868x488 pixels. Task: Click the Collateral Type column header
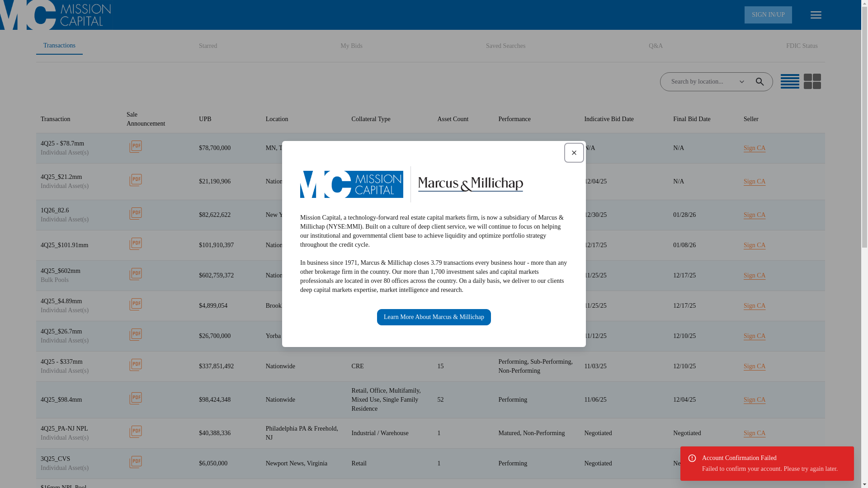click(371, 119)
